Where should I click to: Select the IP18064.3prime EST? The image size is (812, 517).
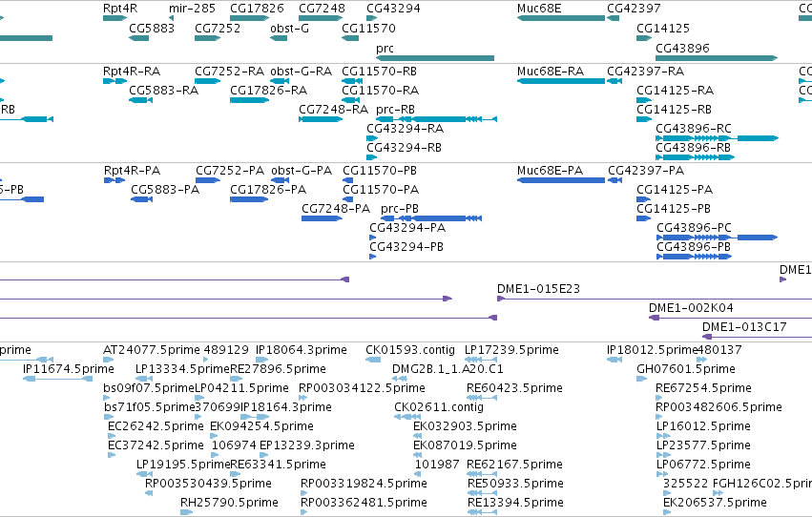tap(262, 360)
